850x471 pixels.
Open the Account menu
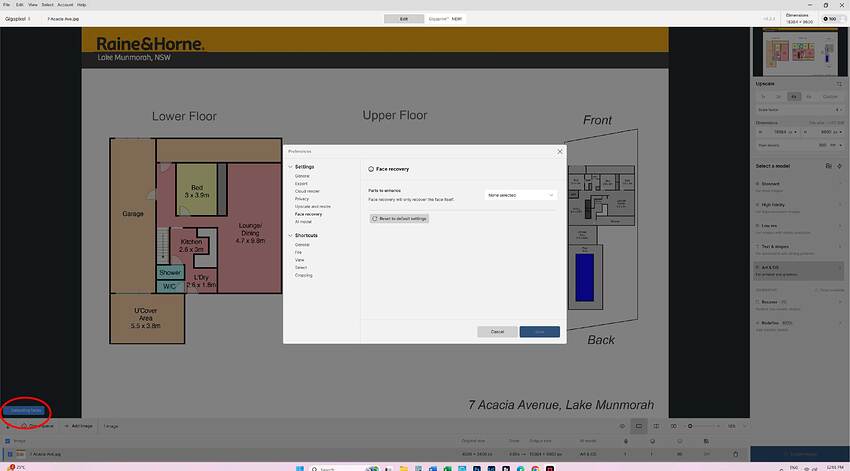click(x=65, y=4)
